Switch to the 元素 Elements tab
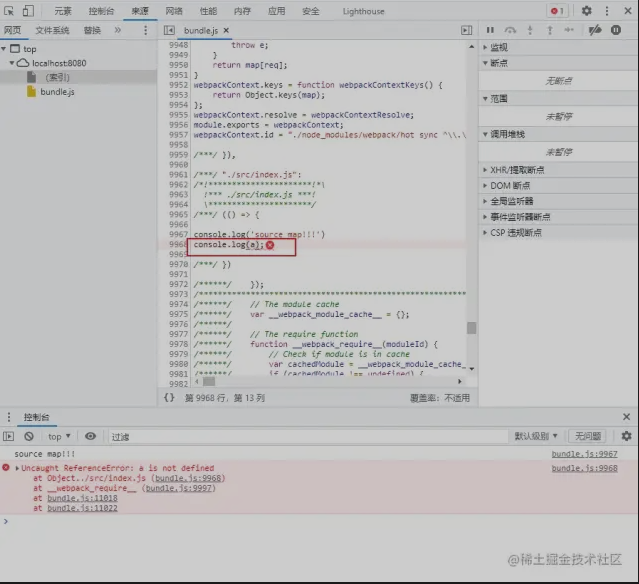This screenshot has height=584, width=639. 63,11
